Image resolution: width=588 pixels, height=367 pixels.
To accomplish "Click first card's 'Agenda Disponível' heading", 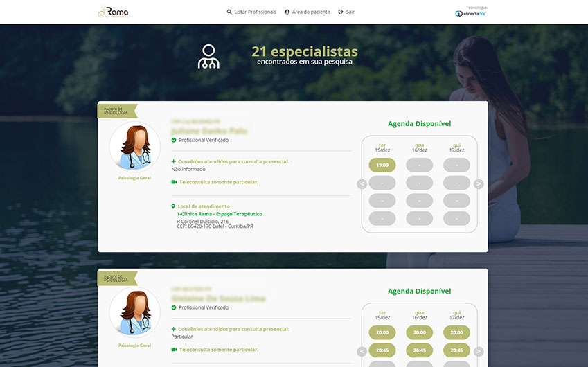I will [x=419, y=124].
